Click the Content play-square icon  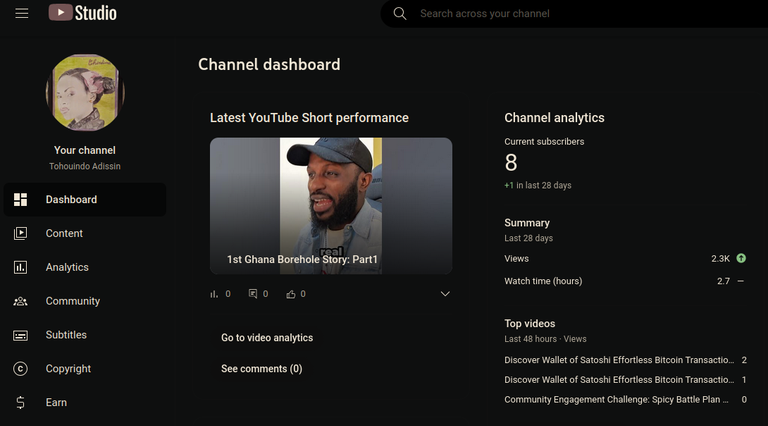coord(21,233)
